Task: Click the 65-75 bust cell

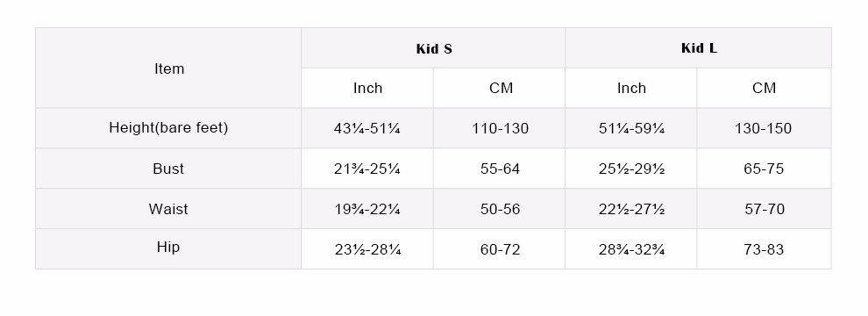Action: click(764, 169)
